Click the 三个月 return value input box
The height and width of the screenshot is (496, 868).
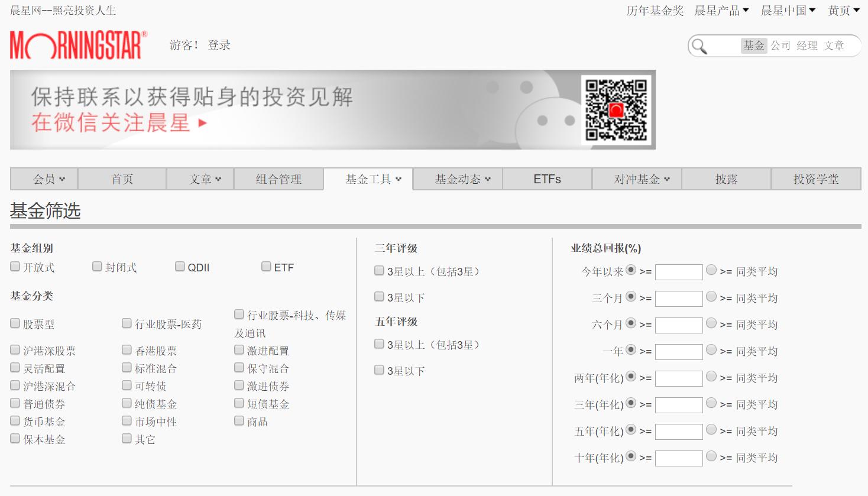(678, 298)
